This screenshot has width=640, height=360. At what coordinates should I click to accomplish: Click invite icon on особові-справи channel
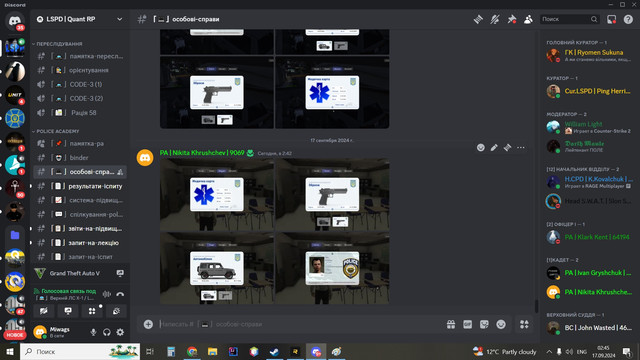point(120,172)
